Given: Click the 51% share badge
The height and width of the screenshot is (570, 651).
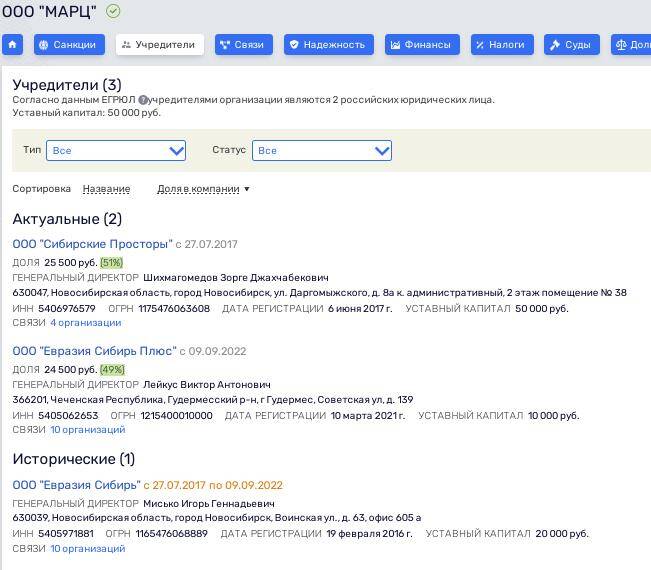Looking at the screenshot, I should click(111, 262).
